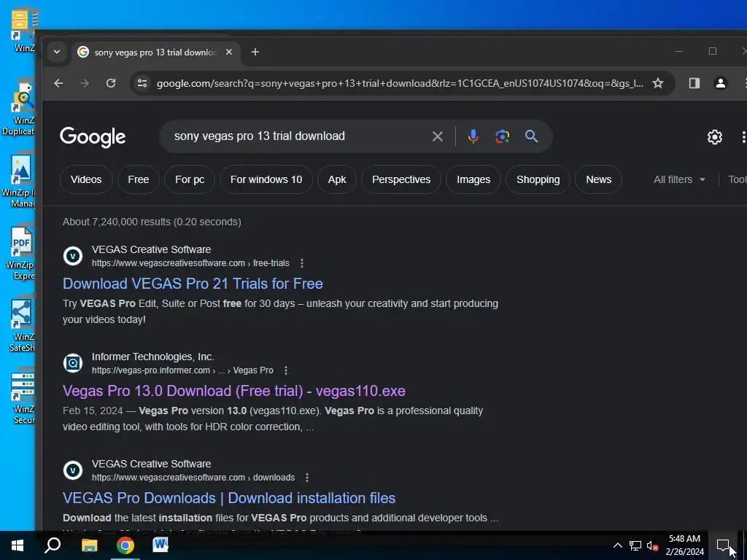The width and height of the screenshot is (747, 560).
Task: Apply the For windows 10 filter
Action: (x=266, y=179)
